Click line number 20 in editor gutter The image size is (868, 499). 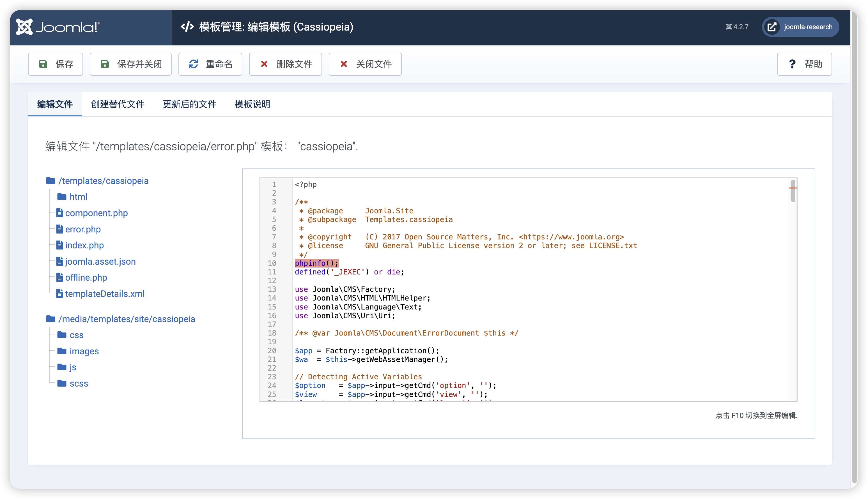(x=272, y=351)
